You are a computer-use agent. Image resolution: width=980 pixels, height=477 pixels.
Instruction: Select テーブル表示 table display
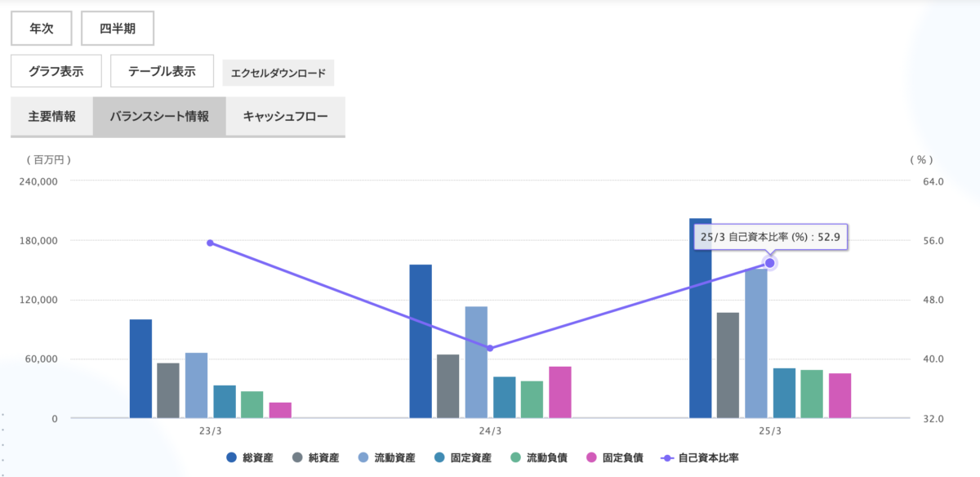pos(162,71)
